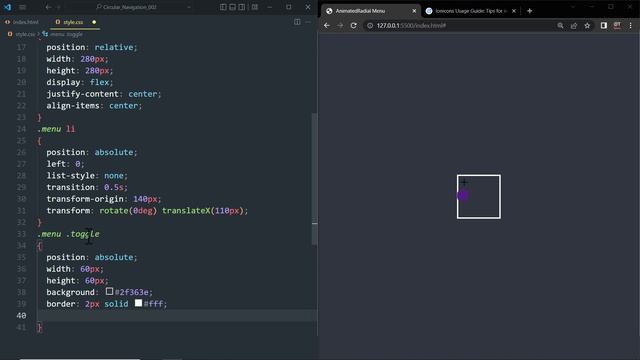This screenshot has width=640, height=360.
Task: Click the position: absolute declaration on line 35
Action: (92, 258)
